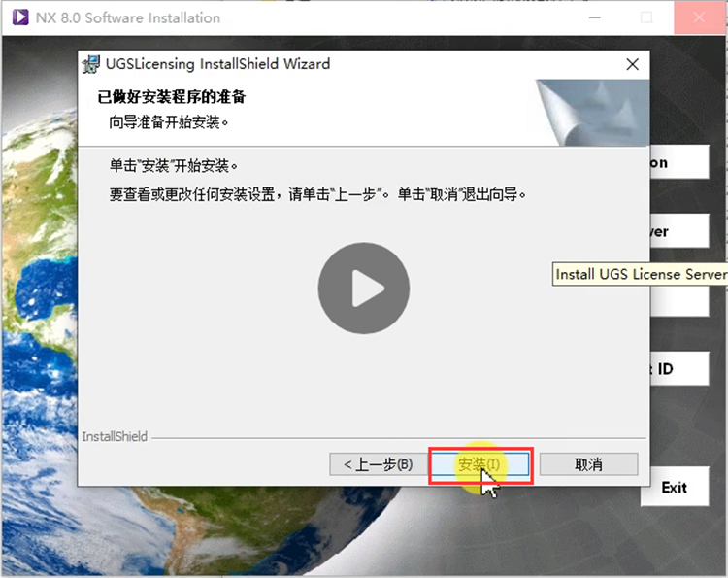Viewport: 728px width, 578px height.
Task: Cancel the wizard with 取消 button
Action: point(589,464)
